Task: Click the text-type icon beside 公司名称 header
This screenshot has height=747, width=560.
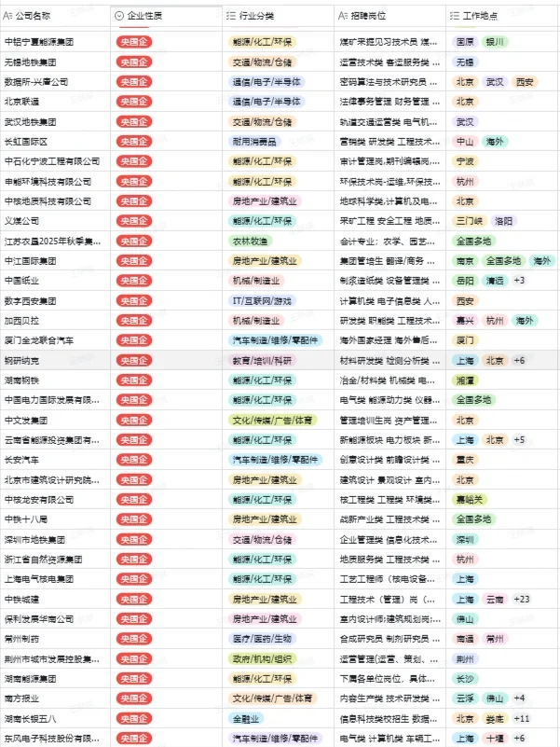Action: coord(7,16)
